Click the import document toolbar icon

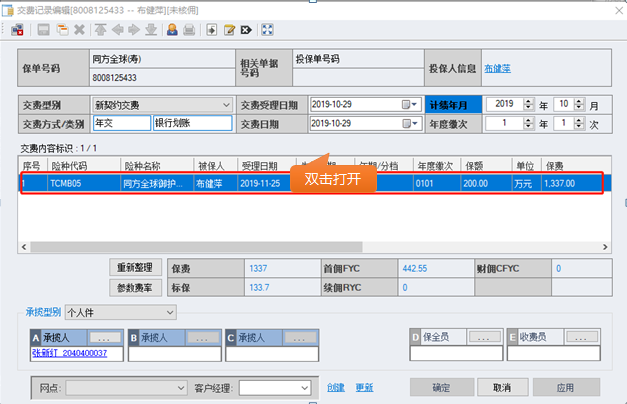coord(211,30)
